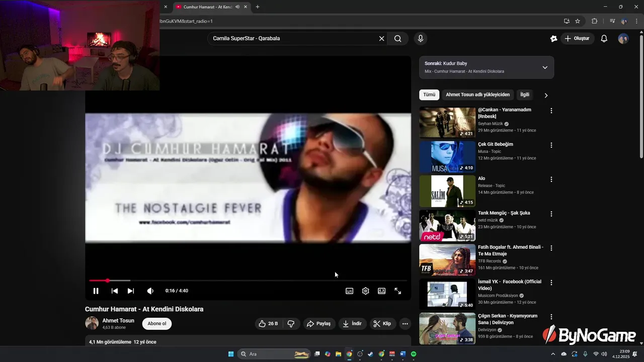Open Yaranamadım video thumbnail

447,122
